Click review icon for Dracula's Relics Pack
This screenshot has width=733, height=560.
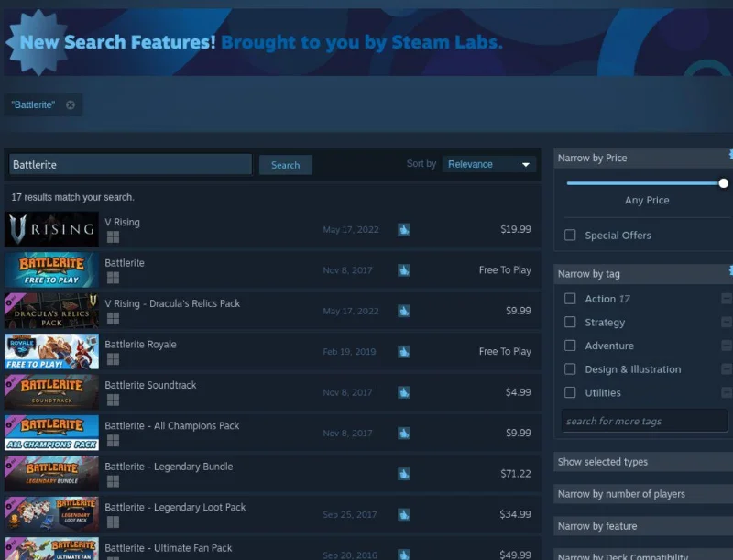pos(404,311)
